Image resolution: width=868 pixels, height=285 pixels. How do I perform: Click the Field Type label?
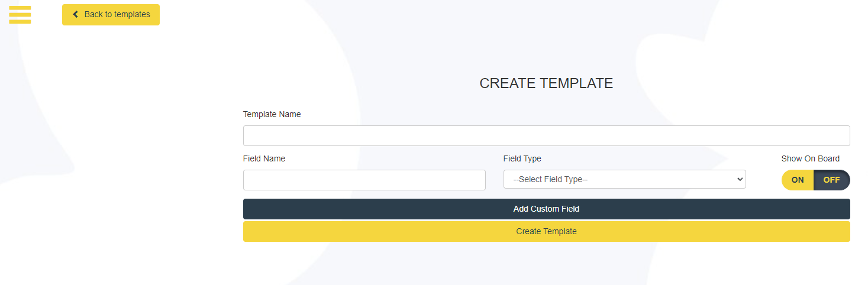(522, 158)
